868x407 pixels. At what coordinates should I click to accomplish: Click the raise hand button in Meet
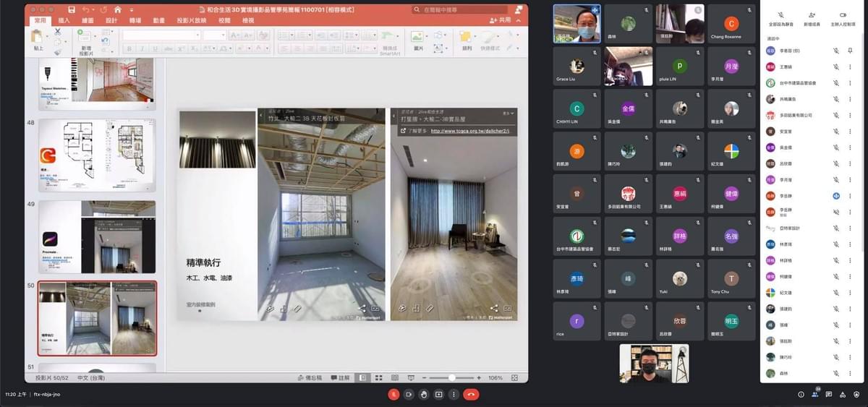(424, 394)
